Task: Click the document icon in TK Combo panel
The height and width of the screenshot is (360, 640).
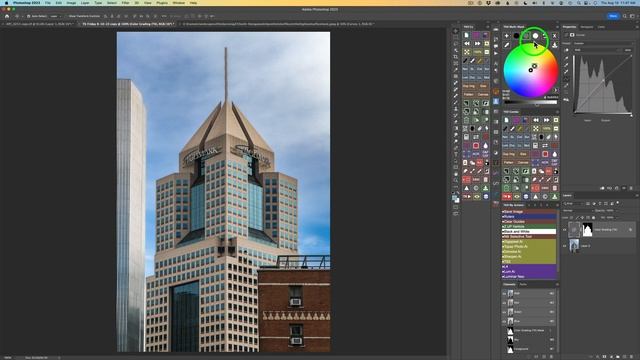Action: tap(506, 120)
